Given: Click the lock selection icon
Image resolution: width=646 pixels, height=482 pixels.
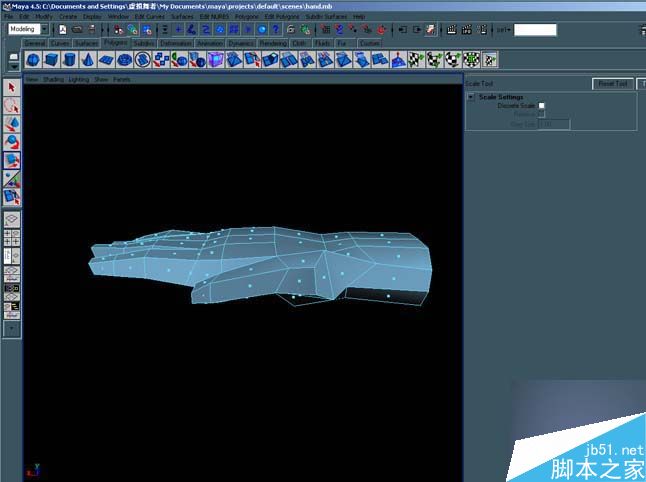Looking at the screenshot, I should point(291,30).
